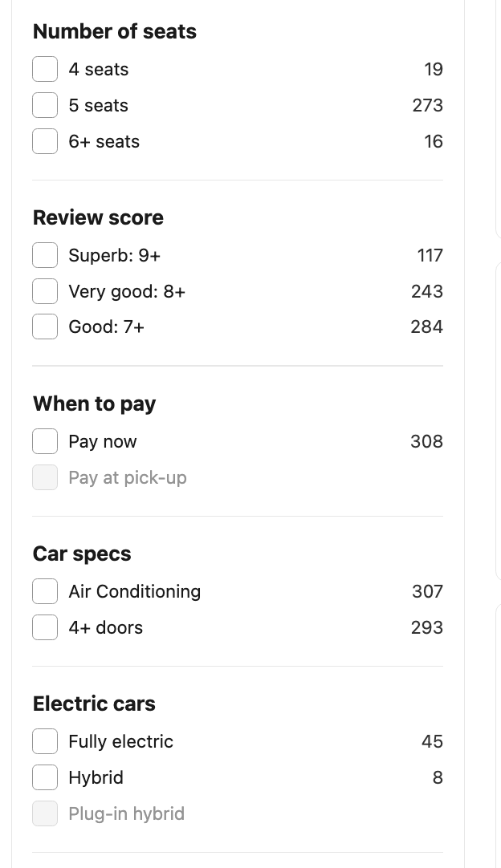Viewport: 501px width, 868px height.
Task: Select the Fully electric checkbox
Action: (x=45, y=741)
